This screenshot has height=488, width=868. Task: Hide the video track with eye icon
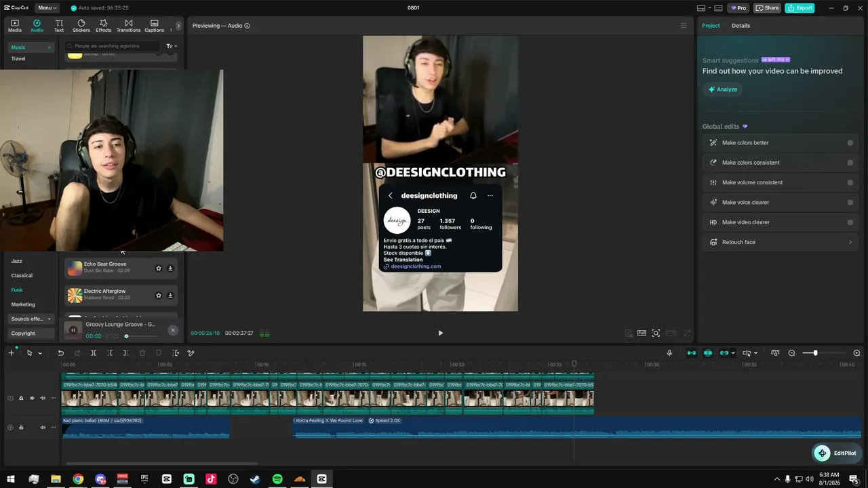coord(32,398)
